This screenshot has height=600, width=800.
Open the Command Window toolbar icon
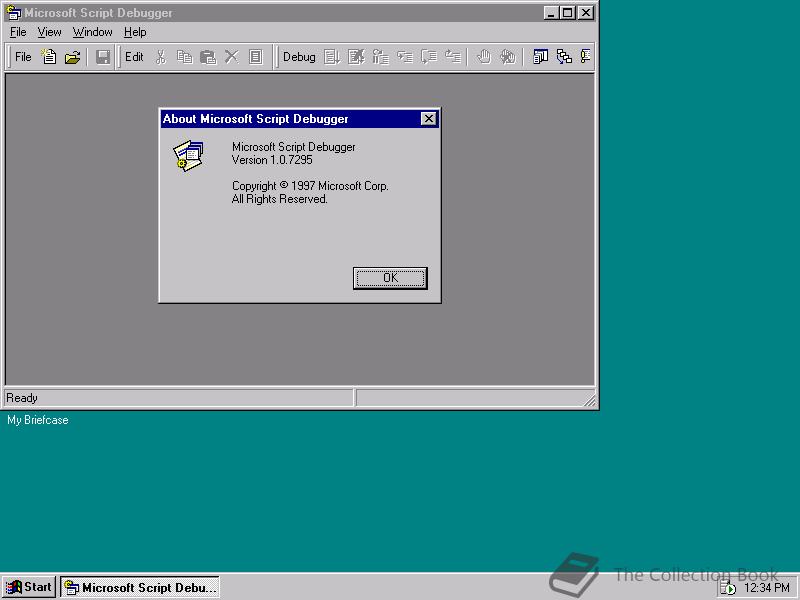[585, 57]
